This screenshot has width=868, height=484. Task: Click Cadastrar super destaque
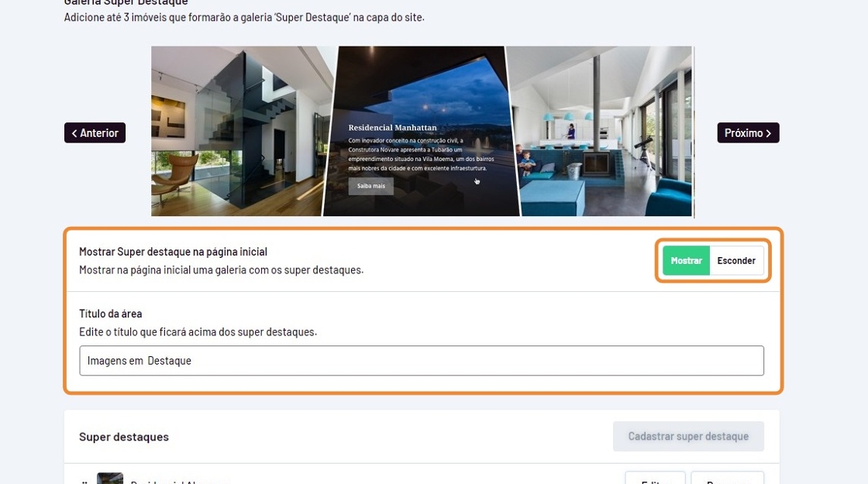(688, 437)
